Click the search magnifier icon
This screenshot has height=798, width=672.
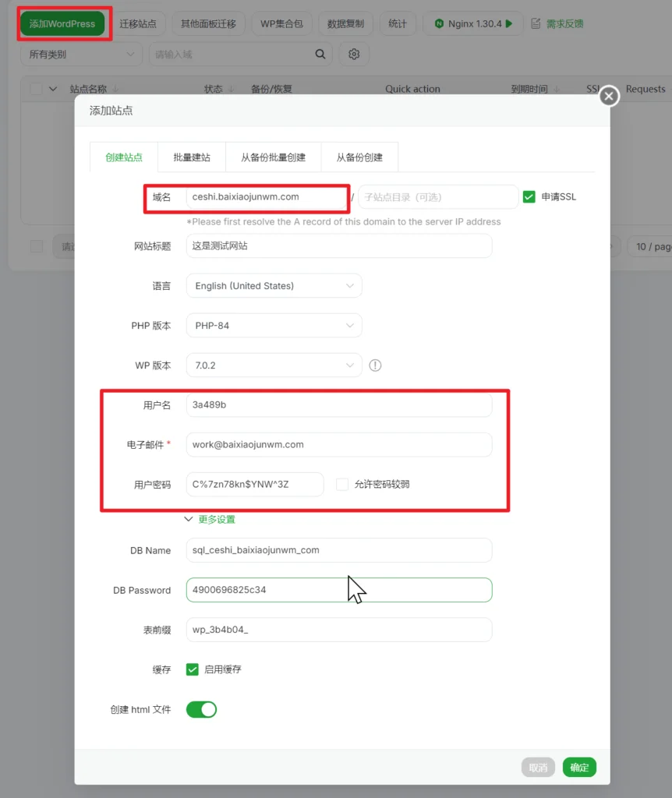coord(320,54)
